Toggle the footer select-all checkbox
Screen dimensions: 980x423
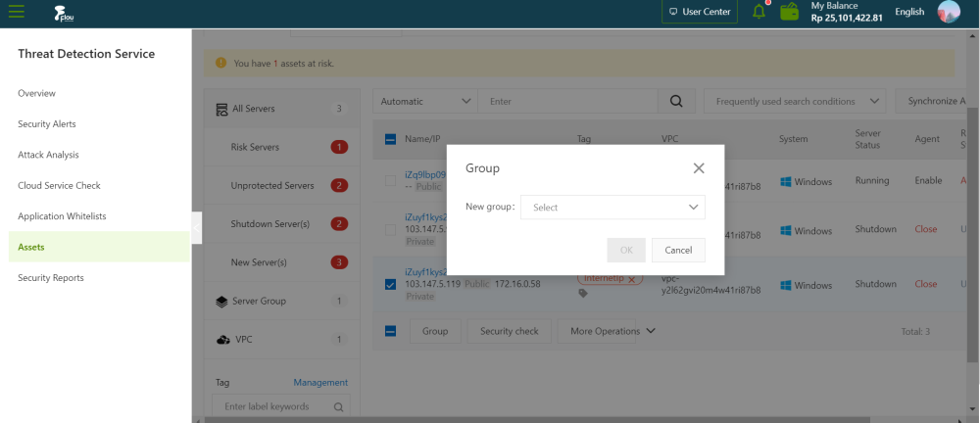390,331
